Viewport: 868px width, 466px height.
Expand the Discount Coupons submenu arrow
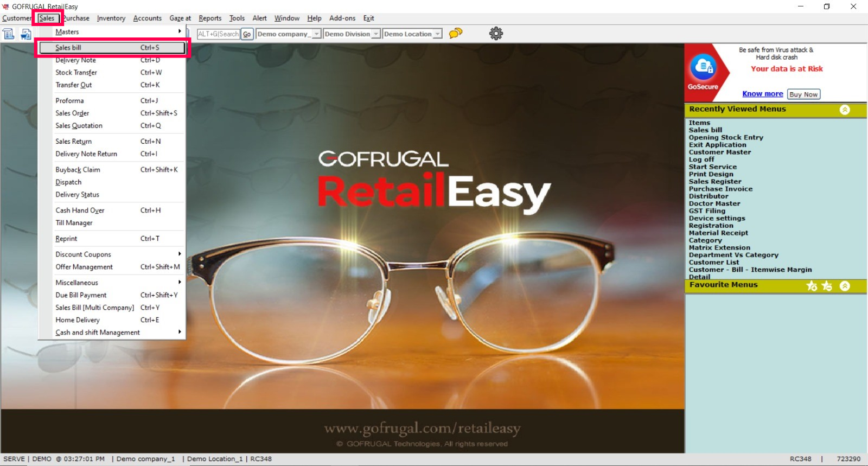(x=180, y=254)
